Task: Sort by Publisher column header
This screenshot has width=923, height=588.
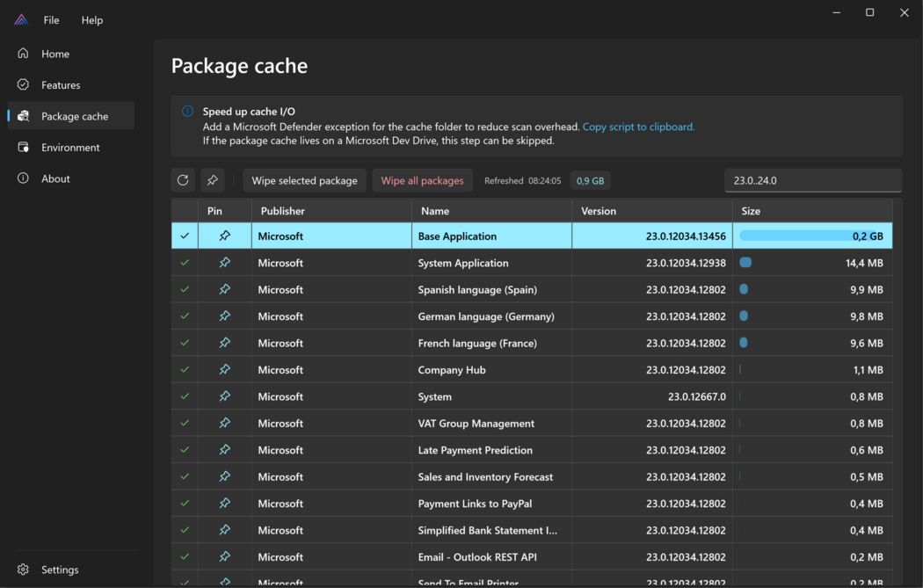Action: pyautogui.click(x=331, y=211)
